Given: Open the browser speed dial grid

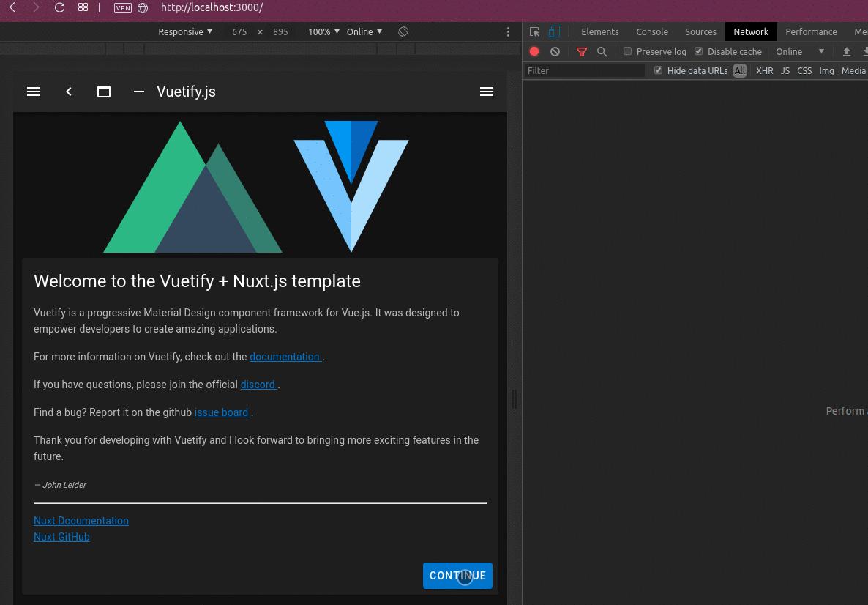Looking at the screenshot, I should pyautogui.click(x=83, y=7).
